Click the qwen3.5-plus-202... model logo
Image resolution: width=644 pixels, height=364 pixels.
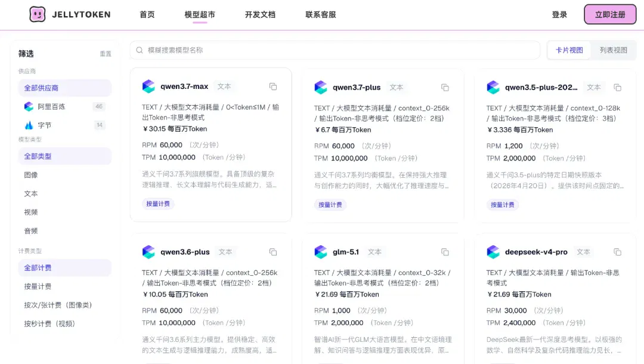point(493,88)
